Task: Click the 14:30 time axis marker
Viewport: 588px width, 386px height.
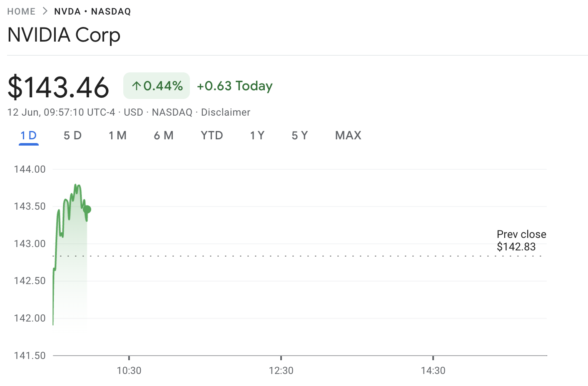Action: [433, 370]
